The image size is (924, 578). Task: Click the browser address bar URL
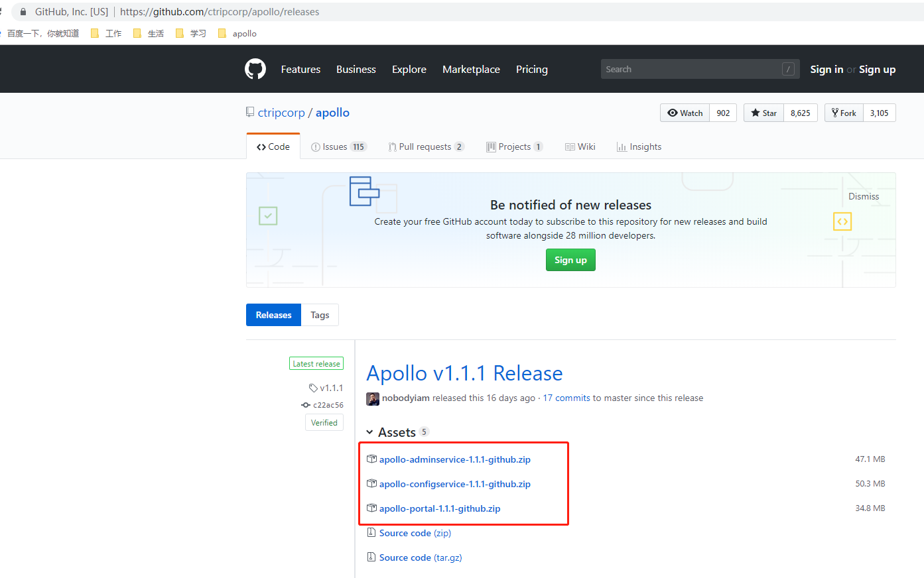click(x=220, y=12)
